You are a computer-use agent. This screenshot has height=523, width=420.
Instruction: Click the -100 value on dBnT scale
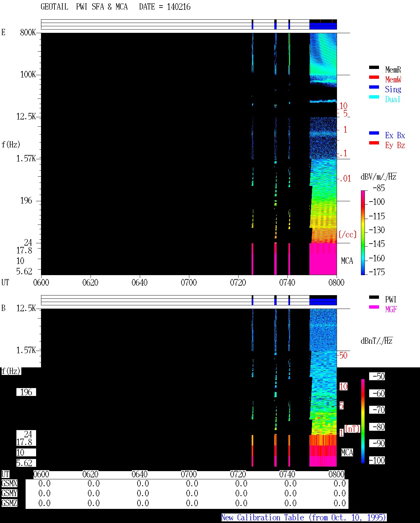pyautogui.click(x=377, y=460)
